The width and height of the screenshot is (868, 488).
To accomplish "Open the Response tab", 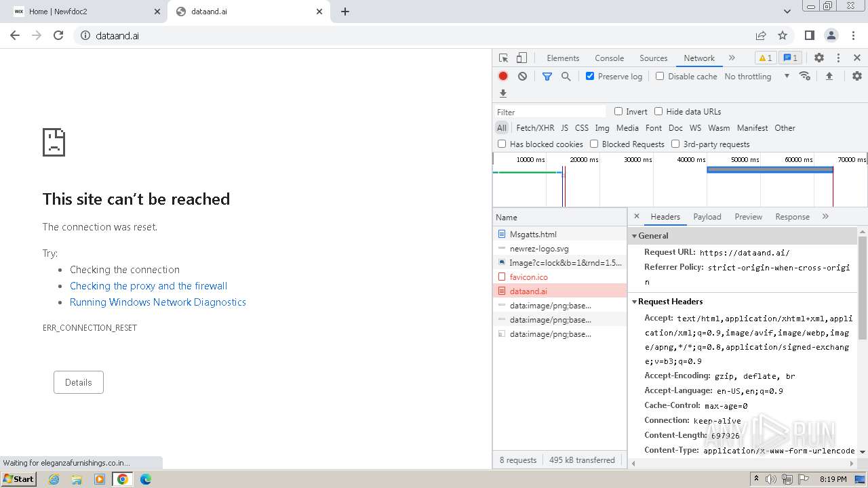I will (792, 217).
